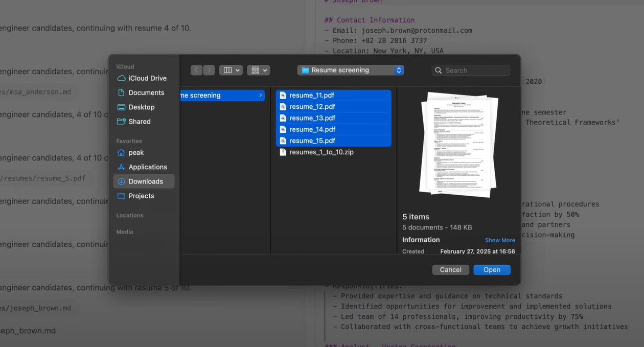The height and width of the screenshot is (347, 644).
Task: Click the Locations sidebar heading
Action: tap(130, 215)
